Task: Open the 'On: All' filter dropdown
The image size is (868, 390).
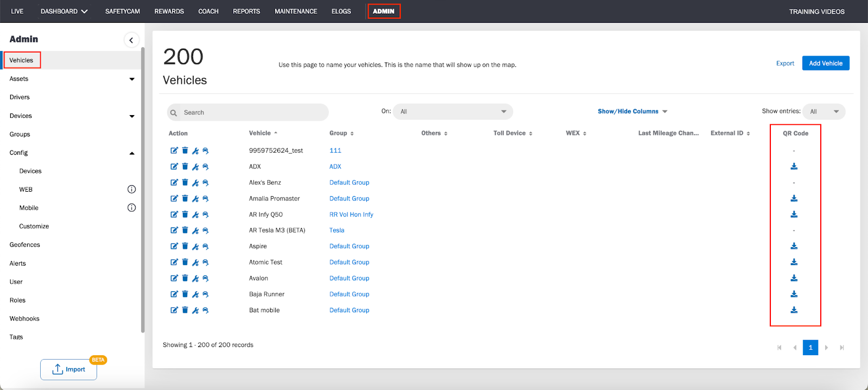Action: pyautogui.click(x=453, y=112)
